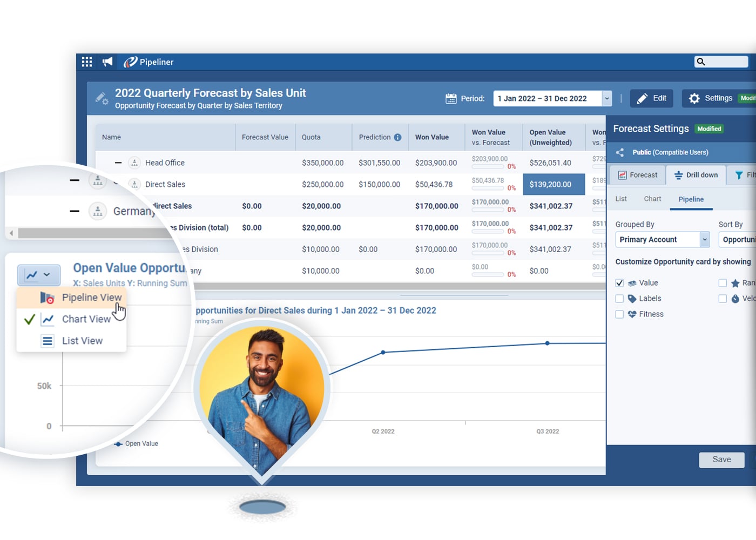
Task: Click the search magnifier icon
Action: point(700,62)
